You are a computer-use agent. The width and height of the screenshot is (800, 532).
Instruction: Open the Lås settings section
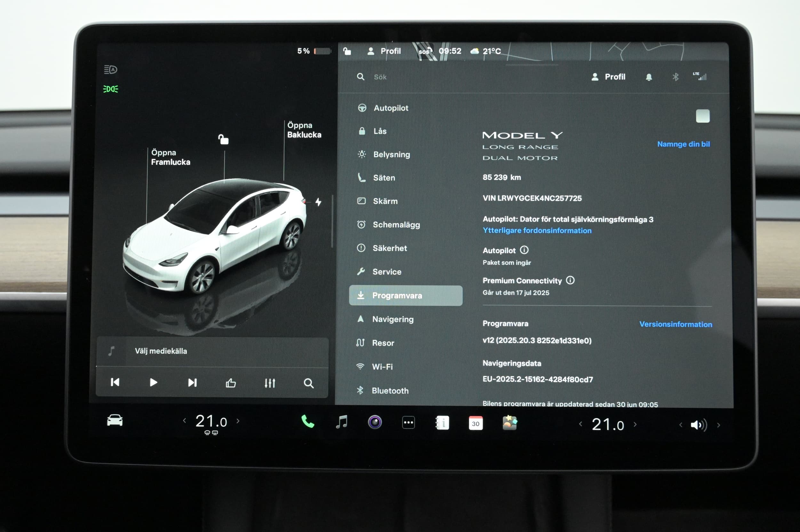coord(372,131)
